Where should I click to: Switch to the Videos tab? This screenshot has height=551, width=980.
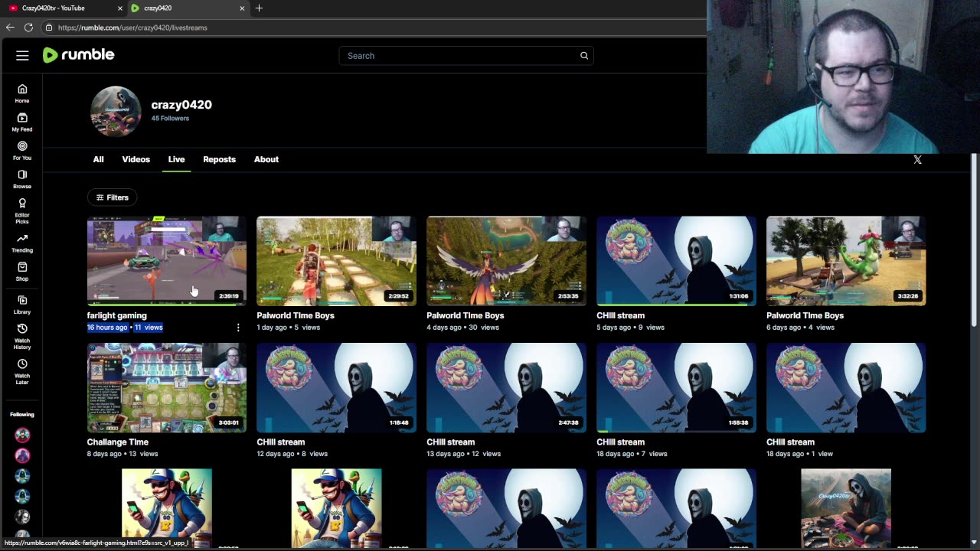(136, 159)
